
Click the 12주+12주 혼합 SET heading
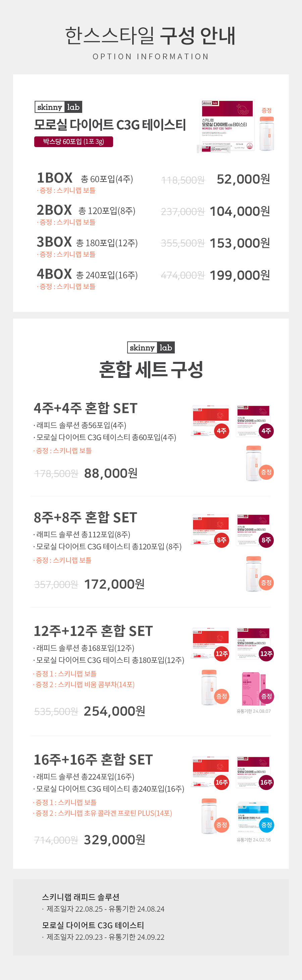click(x=93, y=631)
